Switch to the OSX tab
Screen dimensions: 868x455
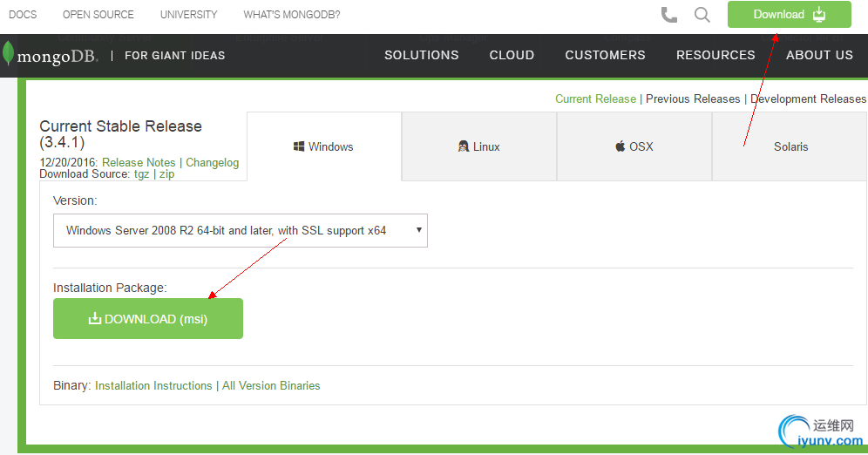pos(634,146)
